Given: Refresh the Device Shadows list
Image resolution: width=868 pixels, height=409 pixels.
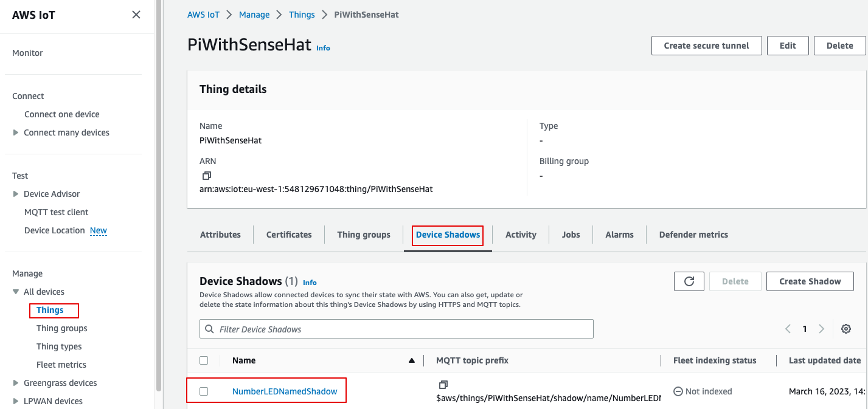Looking at the screenshot, I should (x=689, y=281).
